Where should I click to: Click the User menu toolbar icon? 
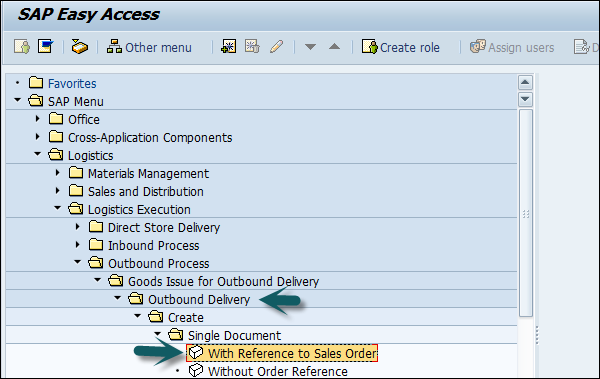[22, 47]
